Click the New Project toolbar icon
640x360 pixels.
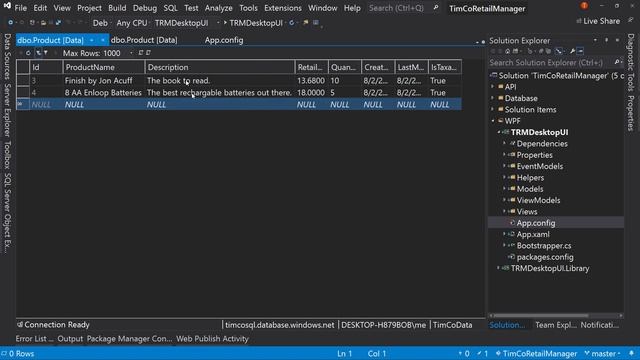tap(32, 22)
